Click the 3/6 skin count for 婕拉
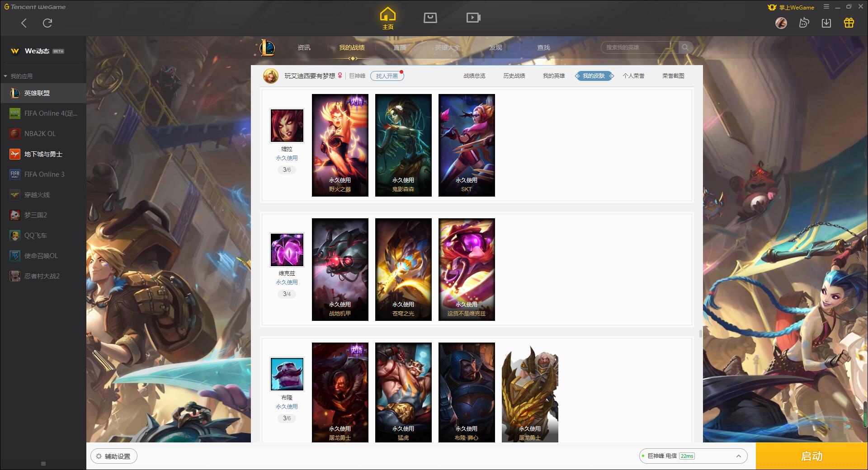The width and height of the screenshot is (868, 470). pyautogui.click(x=287, y=170)
